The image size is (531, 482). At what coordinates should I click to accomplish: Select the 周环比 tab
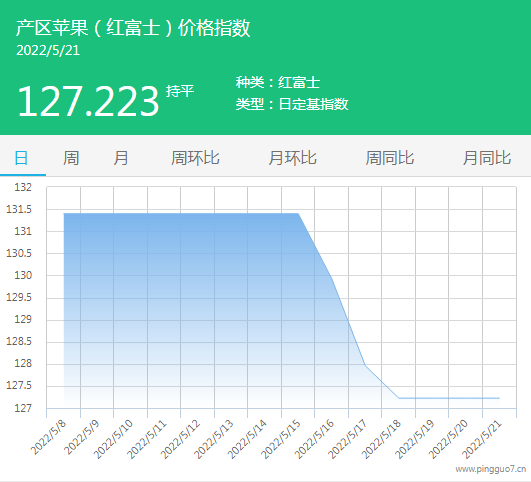click(x=195, y=158)
